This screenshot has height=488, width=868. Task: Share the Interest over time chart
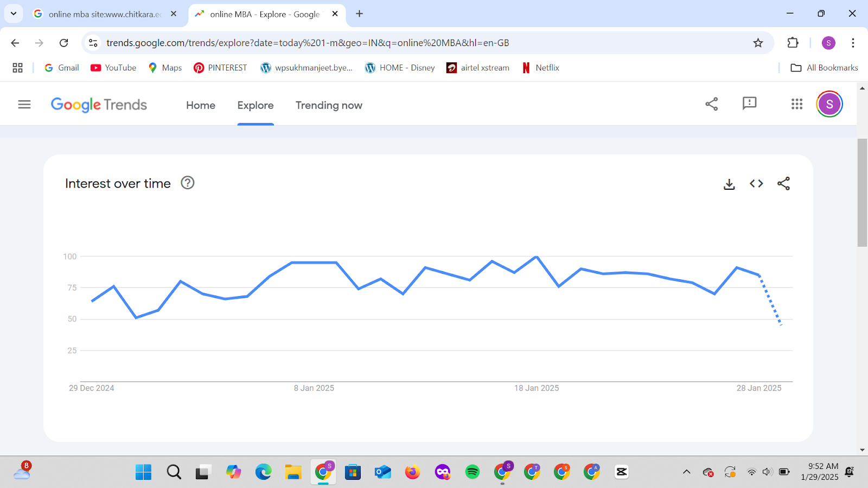[x=783, y=184]
